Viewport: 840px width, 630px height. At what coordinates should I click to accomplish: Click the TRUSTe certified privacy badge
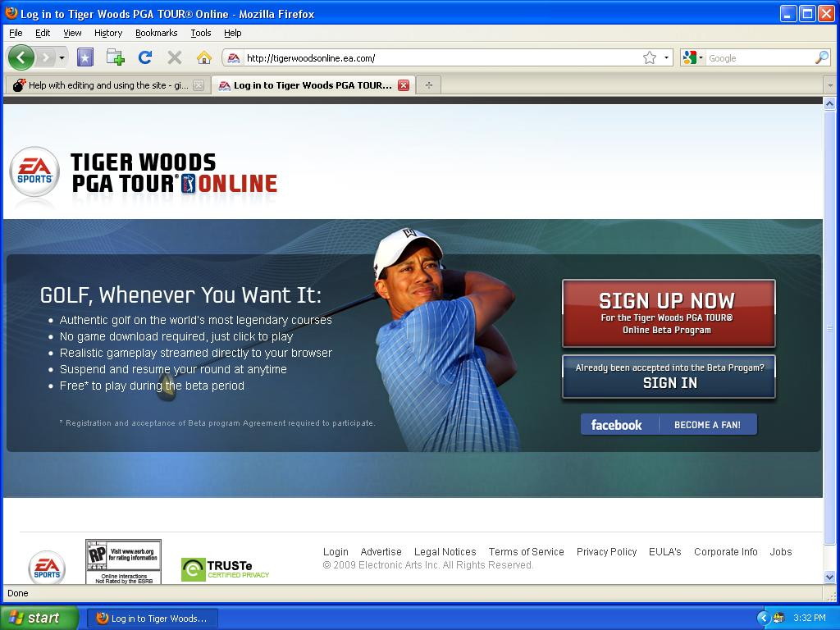(x=225, y=569)
